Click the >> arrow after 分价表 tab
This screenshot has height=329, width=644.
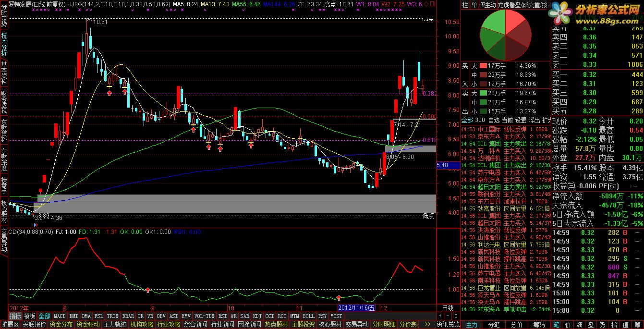click(x=427, y=325)
